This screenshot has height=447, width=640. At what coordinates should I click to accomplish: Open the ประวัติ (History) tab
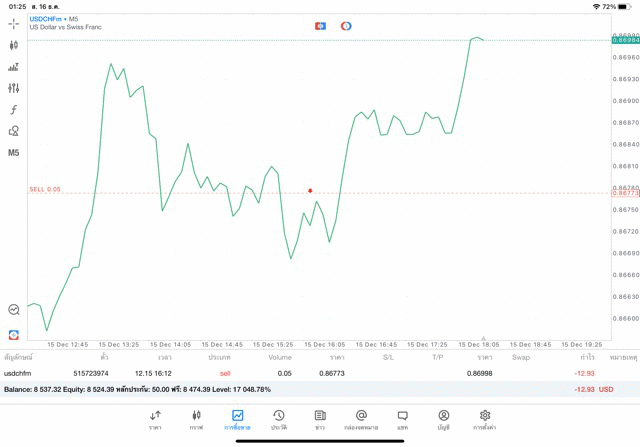[279, 420]
